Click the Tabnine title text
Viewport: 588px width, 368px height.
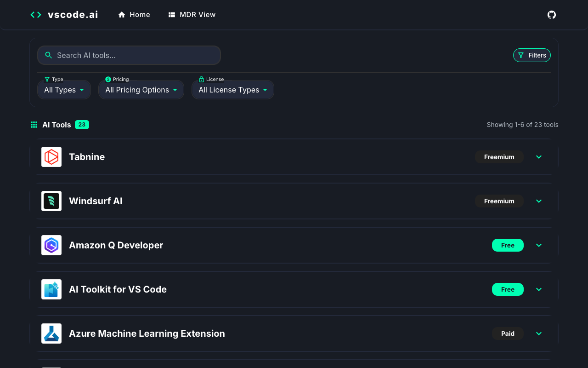pyautogui.click(x=87, y=157)
